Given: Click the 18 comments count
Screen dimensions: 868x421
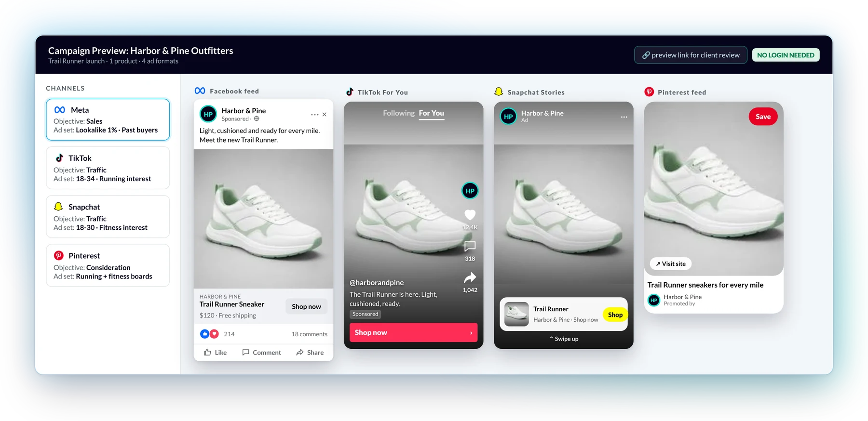Looking at the screenshot, I should pyautogui.click(x=309, y=334).
